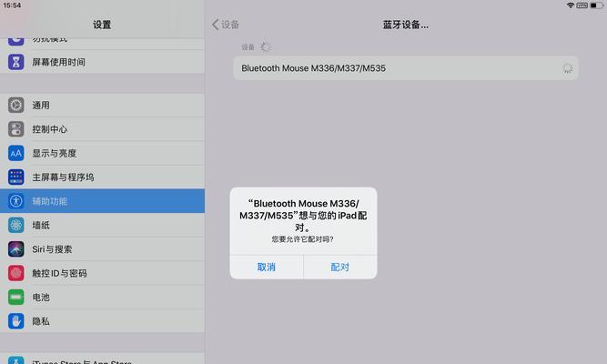Open 触控ID与密码 settings

[x=102, y=273]
